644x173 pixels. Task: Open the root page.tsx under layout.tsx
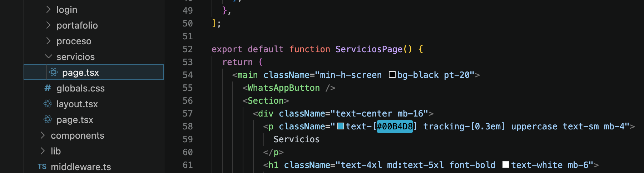[94, 120]
